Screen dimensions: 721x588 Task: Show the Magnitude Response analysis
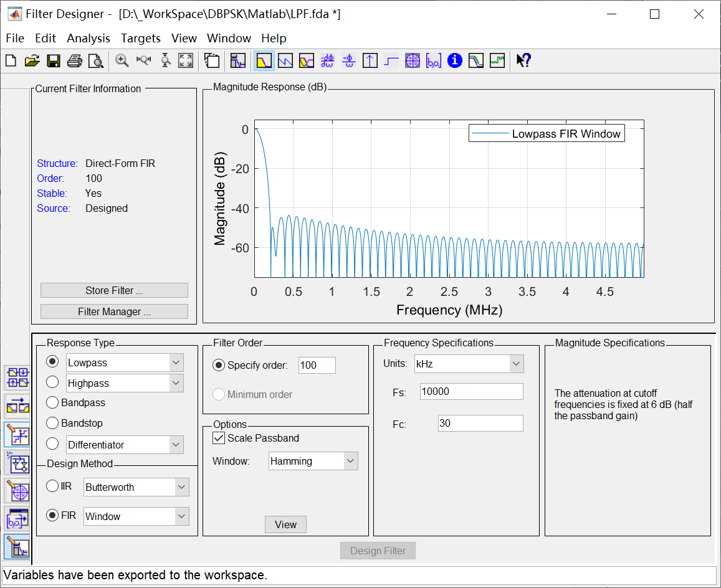(x=264, y=60)
